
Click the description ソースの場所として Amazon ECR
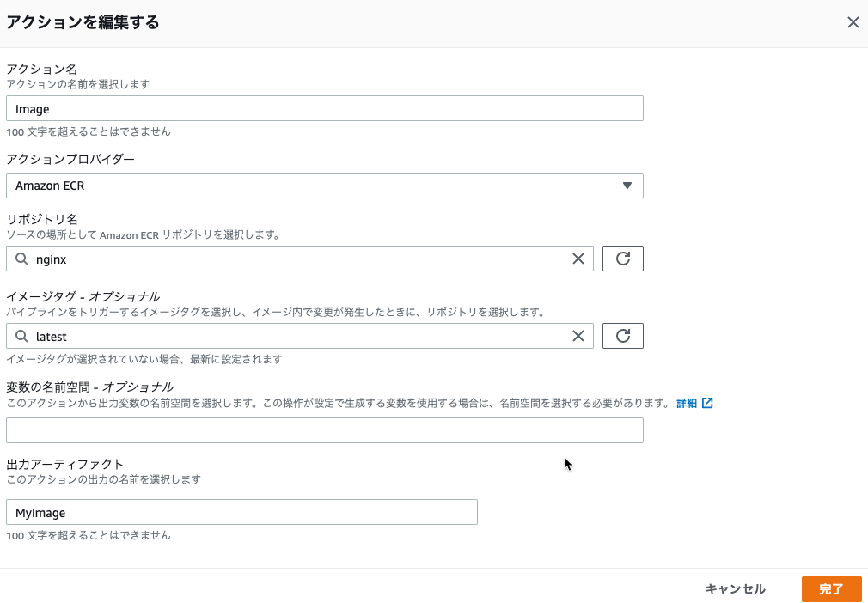pos(143,235)
